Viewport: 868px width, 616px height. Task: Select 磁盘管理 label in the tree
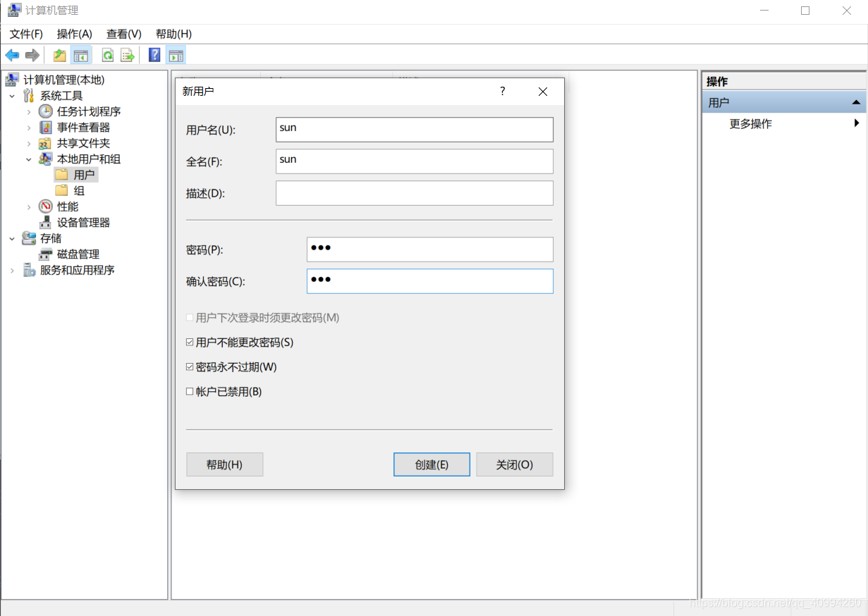78,254
